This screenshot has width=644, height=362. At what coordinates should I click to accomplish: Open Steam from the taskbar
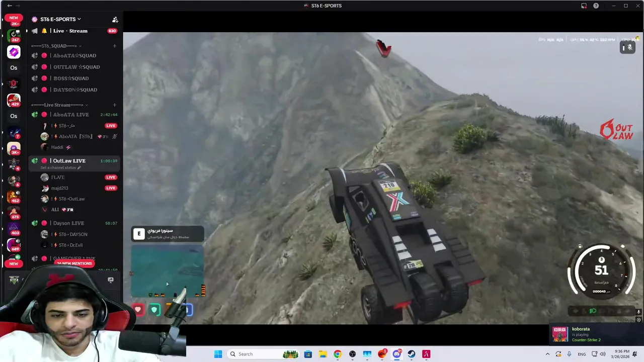click(412, 354)
